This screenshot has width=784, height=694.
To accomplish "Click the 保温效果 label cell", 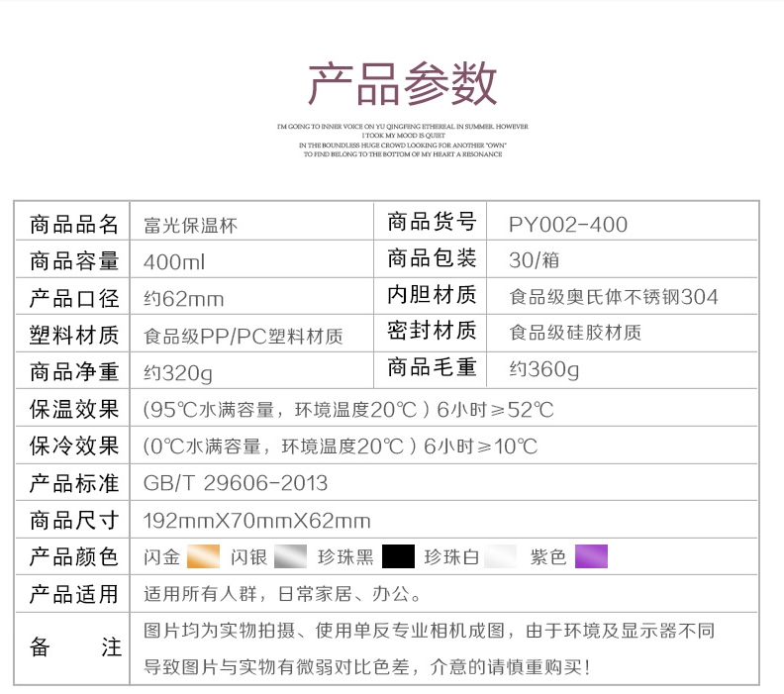I will [x=73, y=410].
